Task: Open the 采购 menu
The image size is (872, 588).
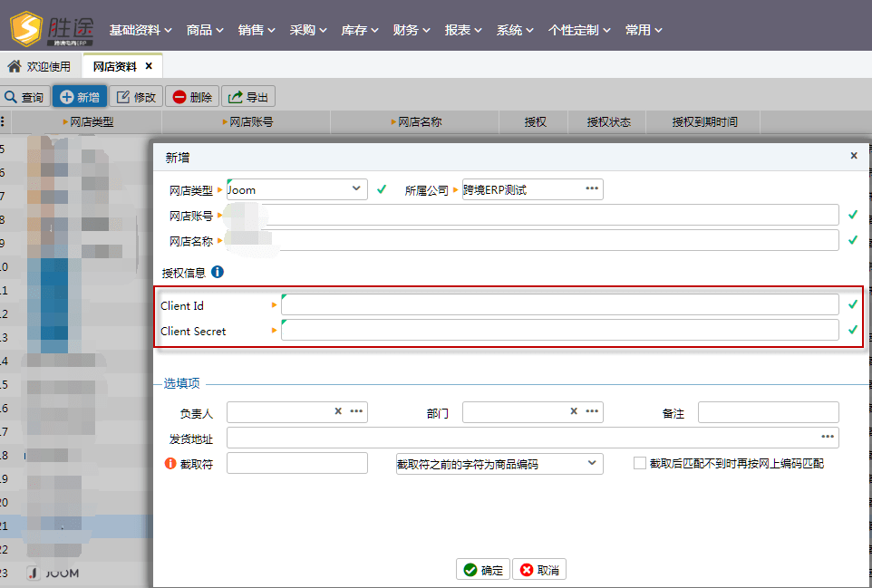Action: [308, 30]
